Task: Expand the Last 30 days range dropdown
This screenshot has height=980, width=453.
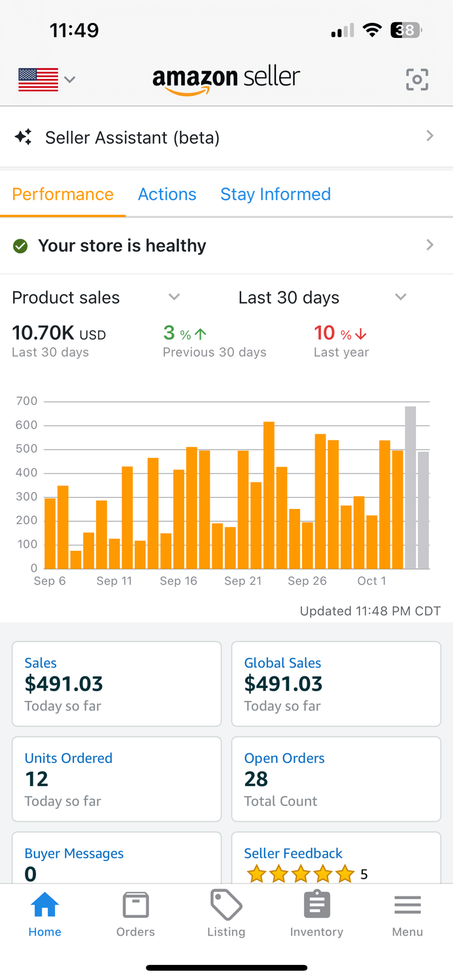Action: [401, 297]
